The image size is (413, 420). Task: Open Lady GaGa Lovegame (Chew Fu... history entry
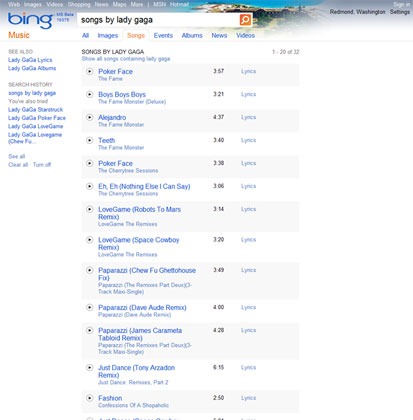click(35, 138)
